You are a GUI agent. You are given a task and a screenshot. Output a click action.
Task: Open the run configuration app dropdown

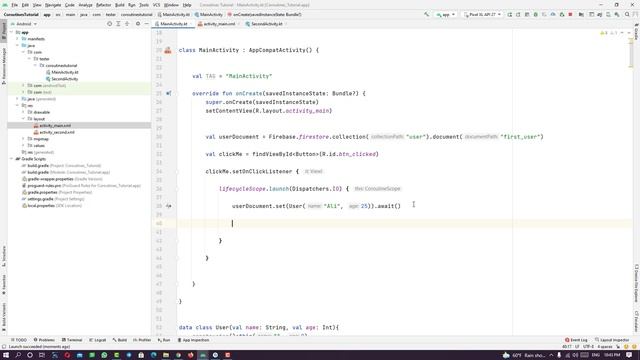pyautogui.click(x=445, y=14)
